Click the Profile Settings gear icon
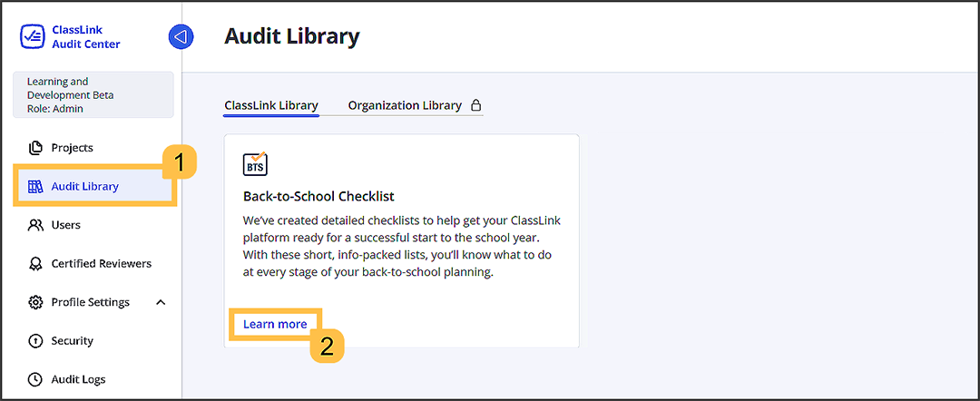This screenshot has height=401, width=980. tap(35, 302)
